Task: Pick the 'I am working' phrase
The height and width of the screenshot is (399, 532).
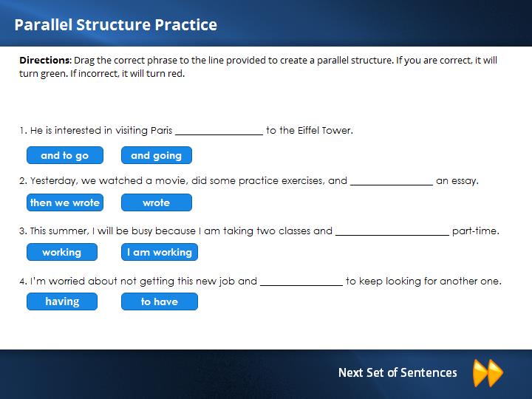Action: point(160,252)
